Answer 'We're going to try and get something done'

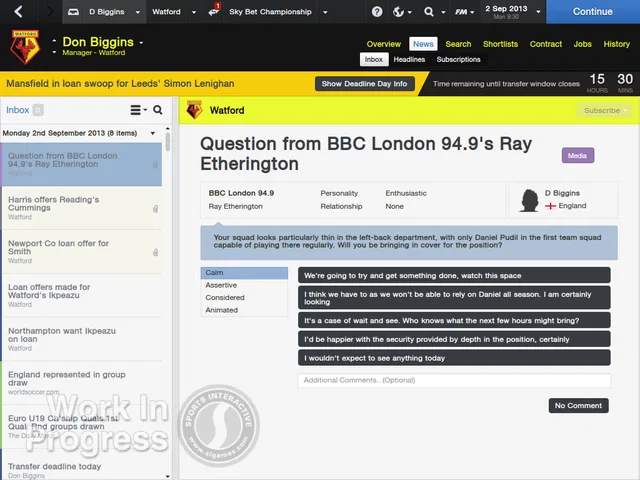[x=454, y=276]
